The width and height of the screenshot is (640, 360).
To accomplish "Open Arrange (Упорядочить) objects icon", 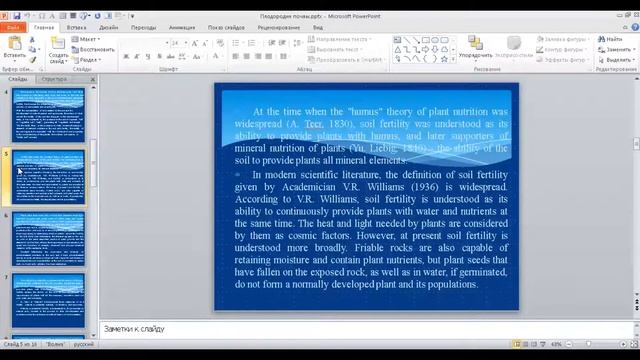I will (x=476, y=43).
